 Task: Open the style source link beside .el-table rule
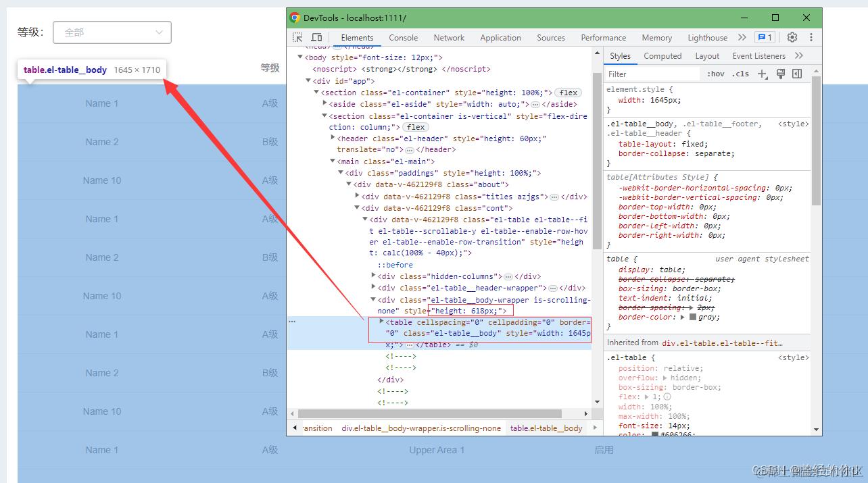point(793,357)
